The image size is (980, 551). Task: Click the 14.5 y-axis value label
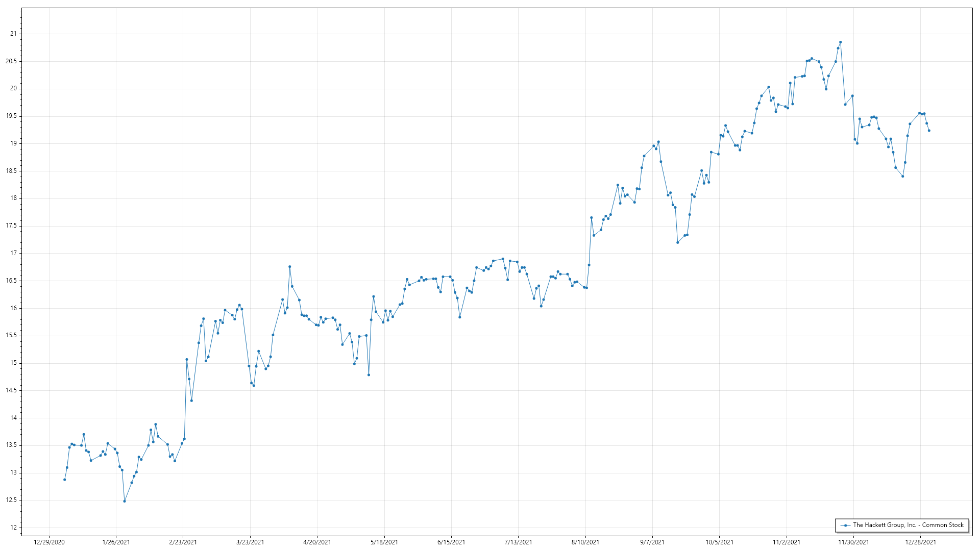click(x=11, y=390)
